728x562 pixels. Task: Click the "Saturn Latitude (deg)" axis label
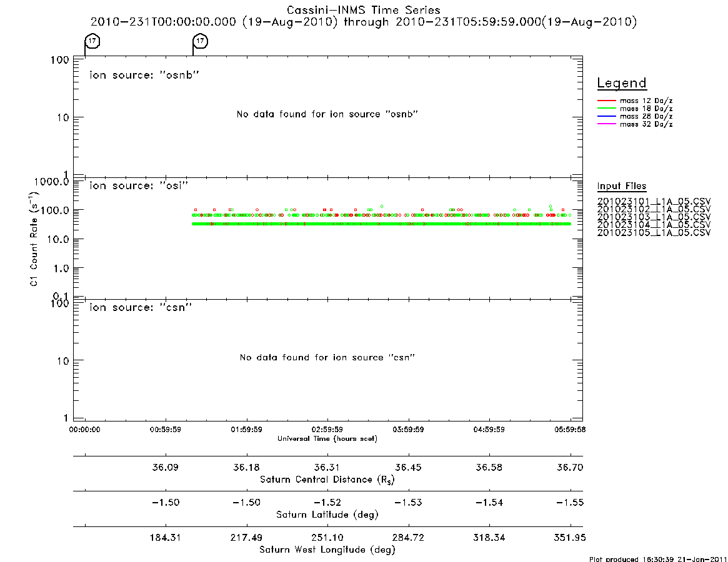pos(327,515)
